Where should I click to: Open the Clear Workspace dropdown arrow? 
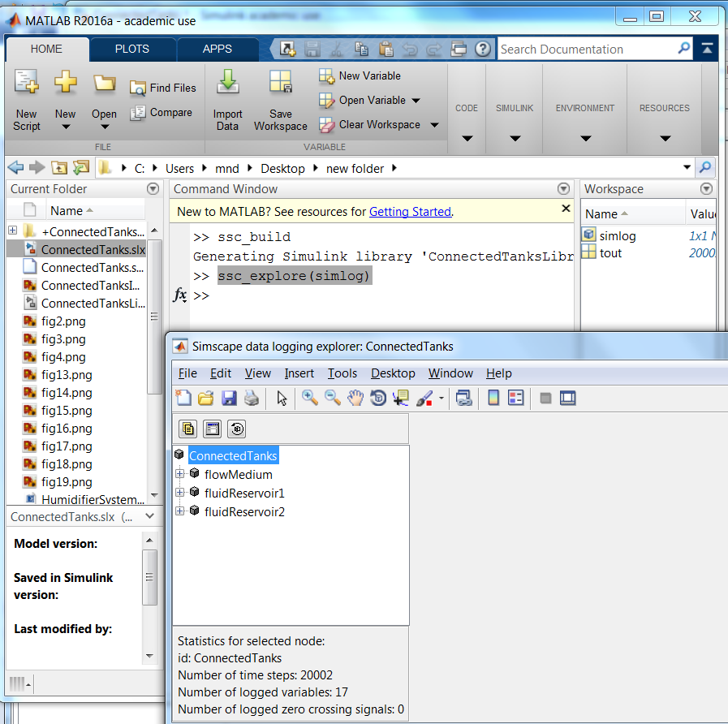[x=434, y=125]
